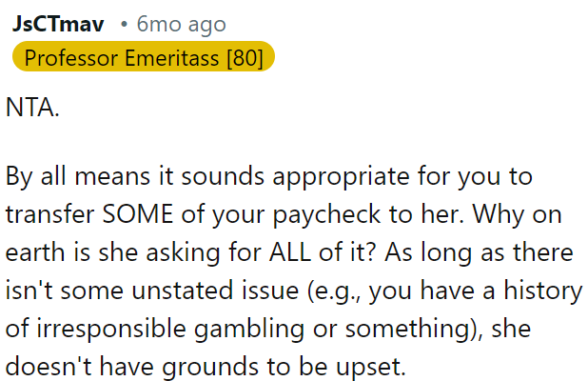Click the word earth in the comment
Viewport: 588px width, 381px height.
click(35, 252)
